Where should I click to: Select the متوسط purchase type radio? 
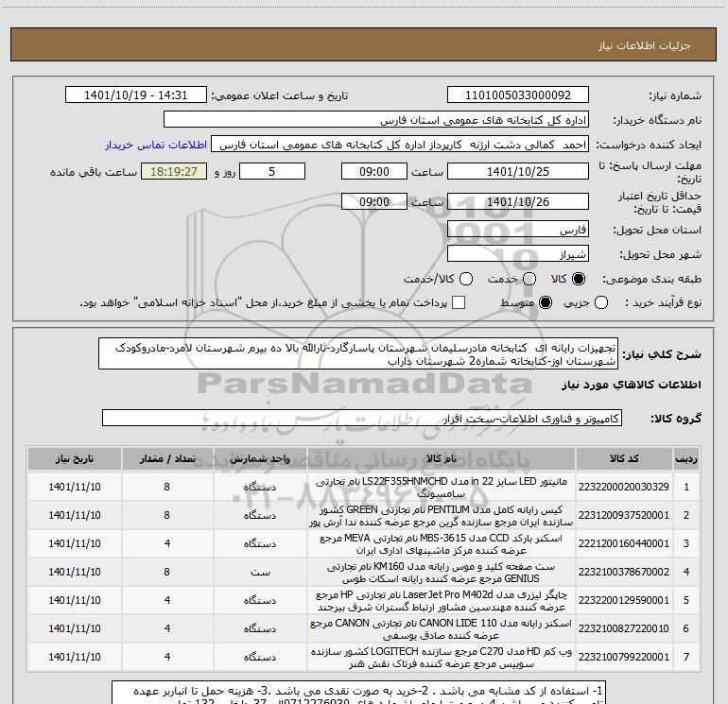[x=546, y=302]
